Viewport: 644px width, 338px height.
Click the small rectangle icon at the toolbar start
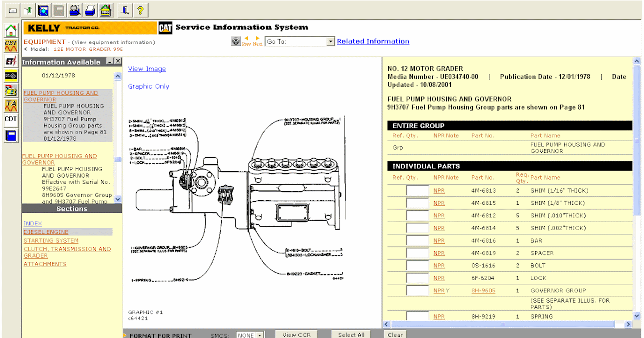(12, 10)
